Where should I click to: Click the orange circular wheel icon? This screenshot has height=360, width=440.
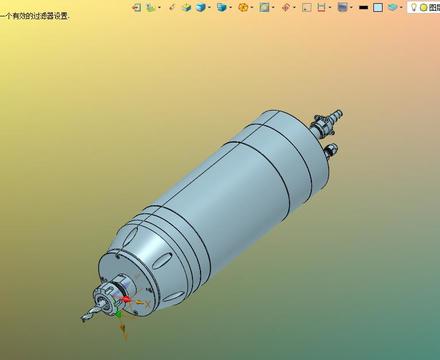[243, 7]
